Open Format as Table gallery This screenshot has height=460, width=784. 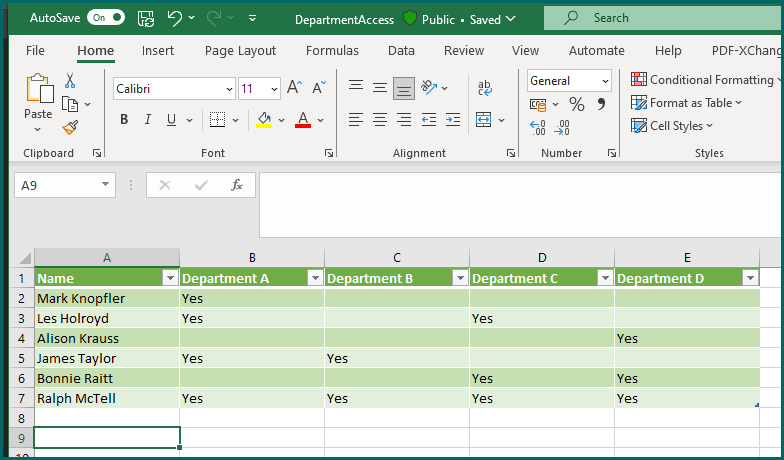(686, 103)
